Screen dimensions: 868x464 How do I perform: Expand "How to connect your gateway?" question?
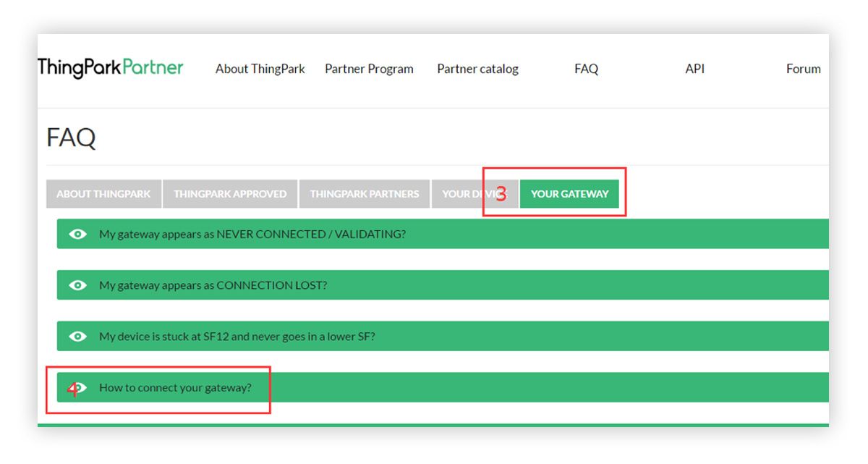coord(443,388)
